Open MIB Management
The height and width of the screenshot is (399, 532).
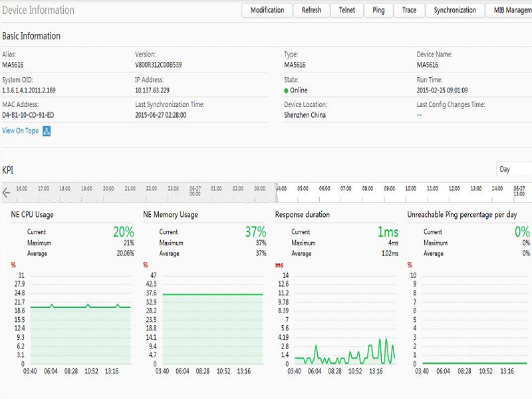click(509, 10)
